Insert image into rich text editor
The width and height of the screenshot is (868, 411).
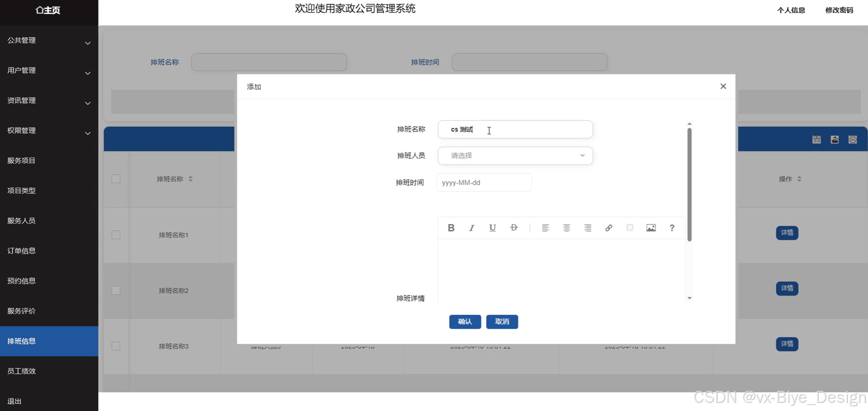651,228
